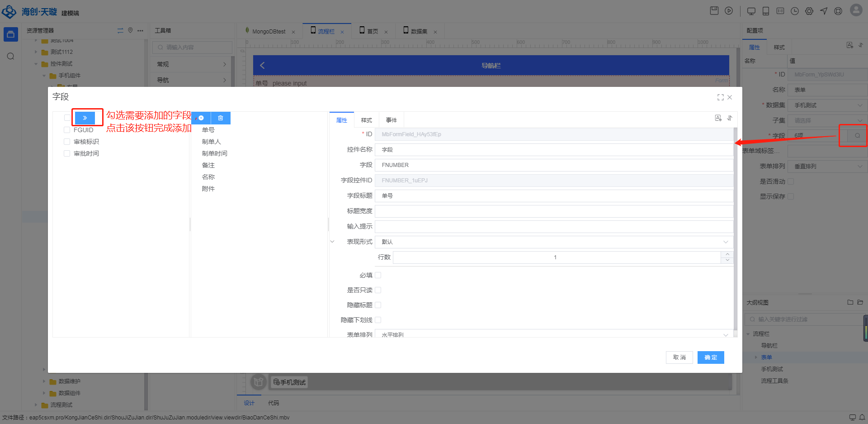The width and height of the screenshot is (868, 424).
Task: Click the sort icon in dialog properties
Action: 730,118
